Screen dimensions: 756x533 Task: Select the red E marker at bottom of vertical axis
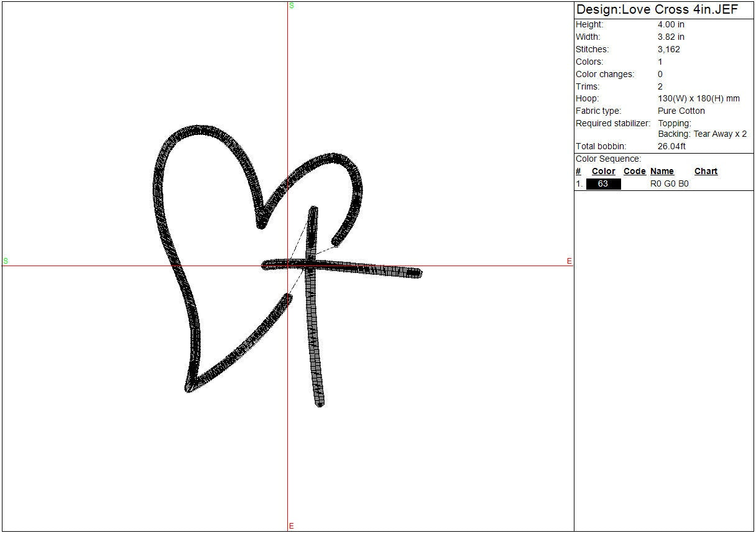(291, 526)
